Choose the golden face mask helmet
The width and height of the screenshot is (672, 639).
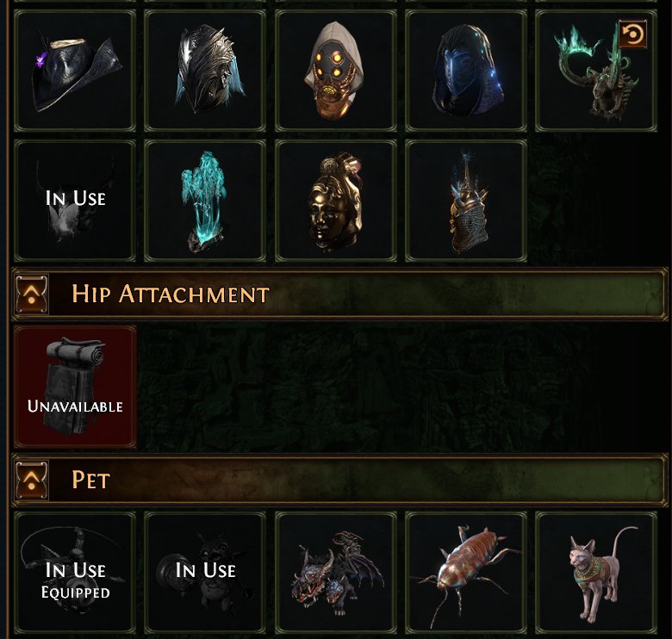point(336,201)
